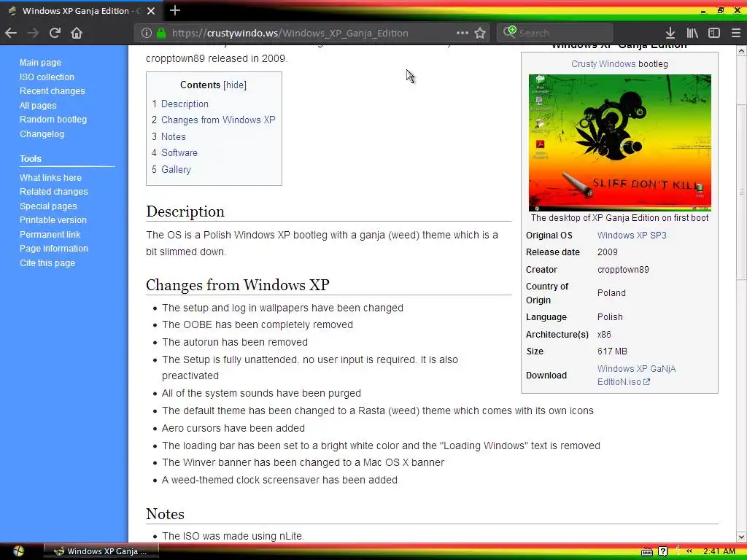
Task: Click the forward navigation arrow
Action: (x=33, y=33)
